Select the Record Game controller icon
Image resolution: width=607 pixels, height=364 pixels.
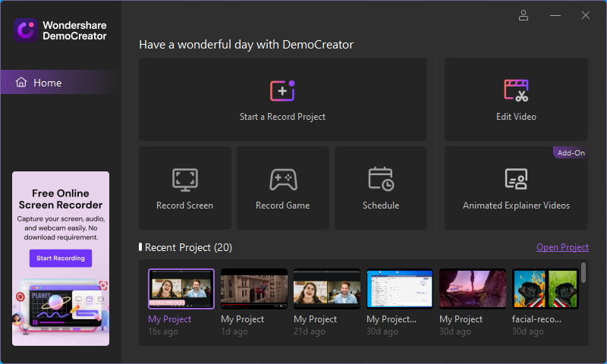(x=283, y=180)
